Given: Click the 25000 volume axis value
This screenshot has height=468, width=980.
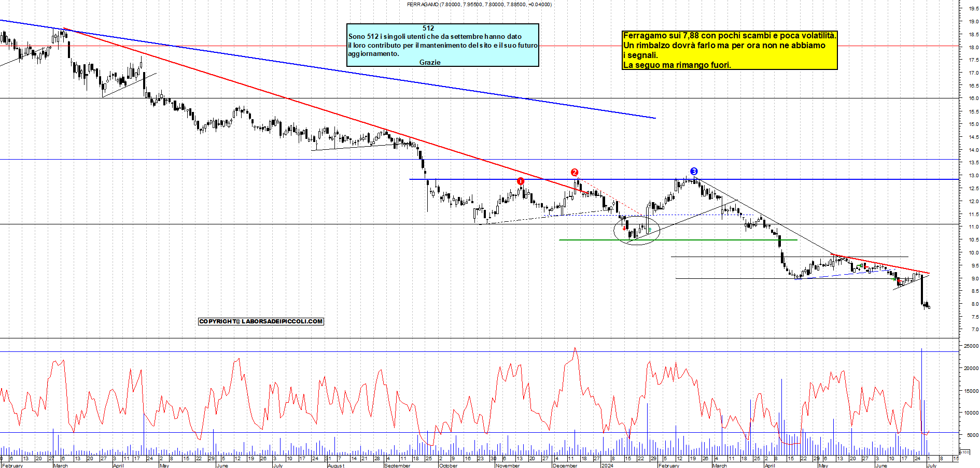Looking at the screenshot, I should 971,346.
